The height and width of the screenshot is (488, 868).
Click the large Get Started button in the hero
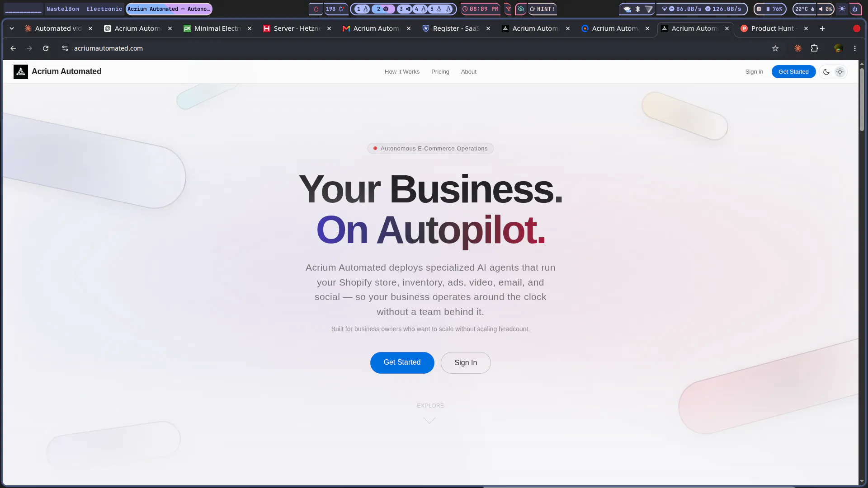tap(402, 362)
